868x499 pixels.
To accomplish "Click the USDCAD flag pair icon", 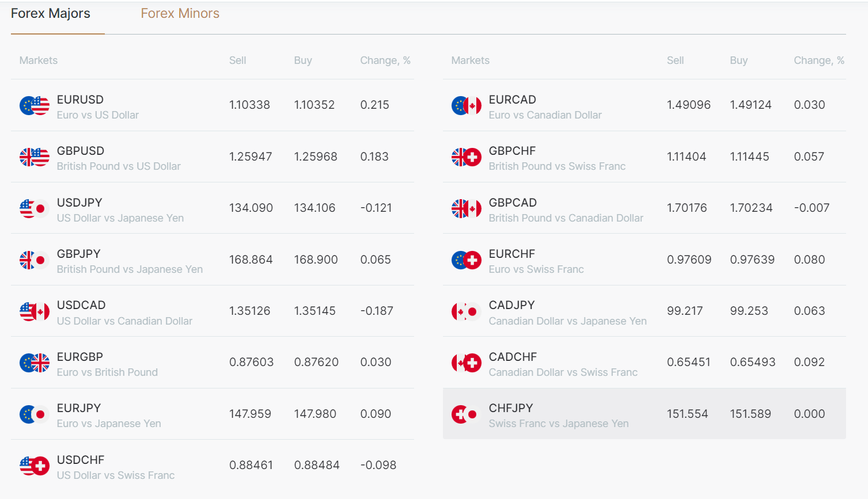I will pyautogui.click(x=35, y=312).
